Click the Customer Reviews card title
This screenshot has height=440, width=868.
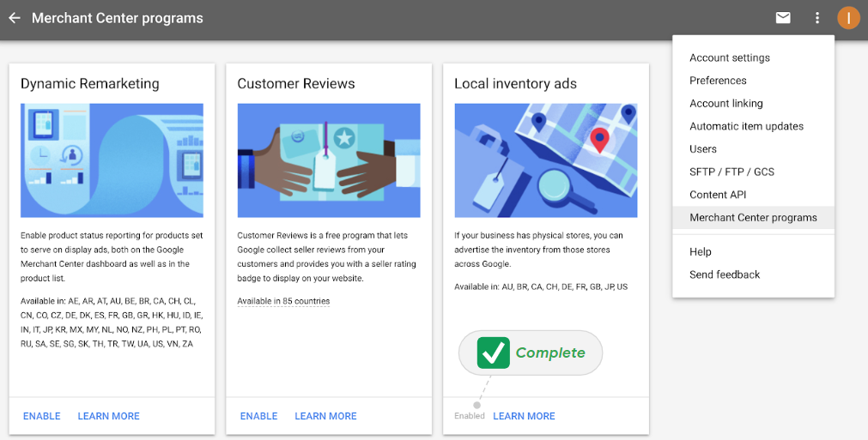296,83
